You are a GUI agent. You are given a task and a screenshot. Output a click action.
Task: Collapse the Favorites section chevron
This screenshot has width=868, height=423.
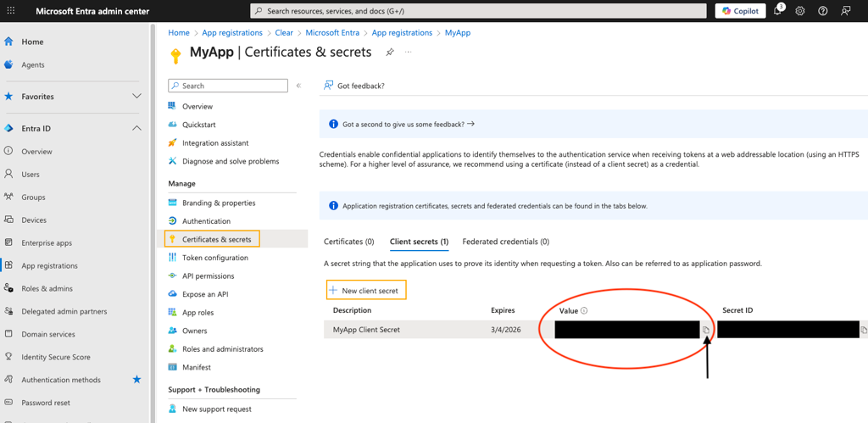tap(136, 97)
